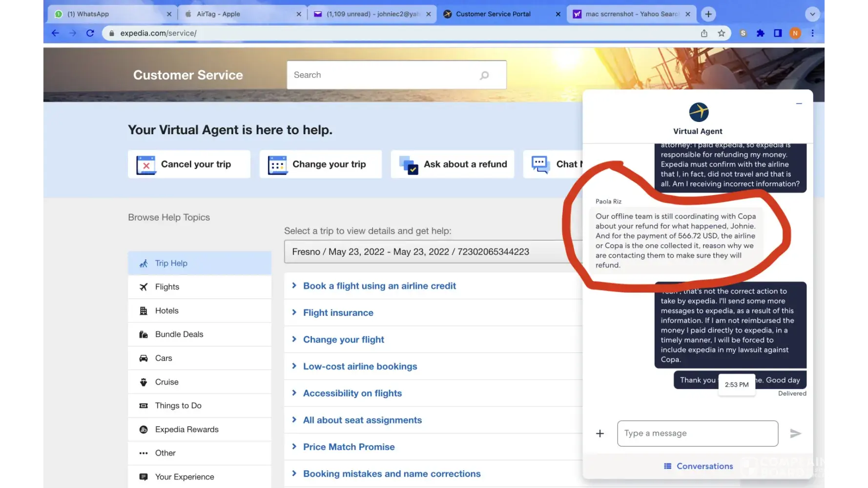Minimize the Virtual Agent chat panel
Viewport: 868px width, 488px height.
pyautogui.click(x=799, y=103)
